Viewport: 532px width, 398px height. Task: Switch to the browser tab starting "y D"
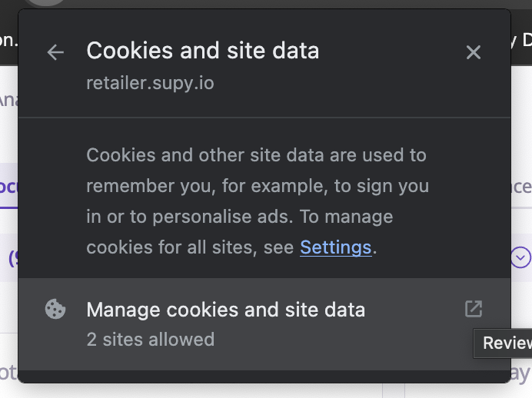click(x=521, y=40)
